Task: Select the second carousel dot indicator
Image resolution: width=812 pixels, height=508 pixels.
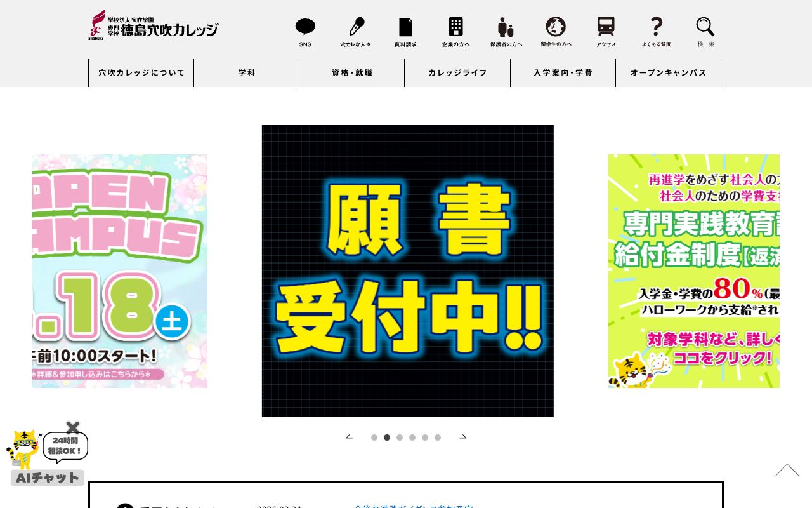Action: tap(387, 438)
